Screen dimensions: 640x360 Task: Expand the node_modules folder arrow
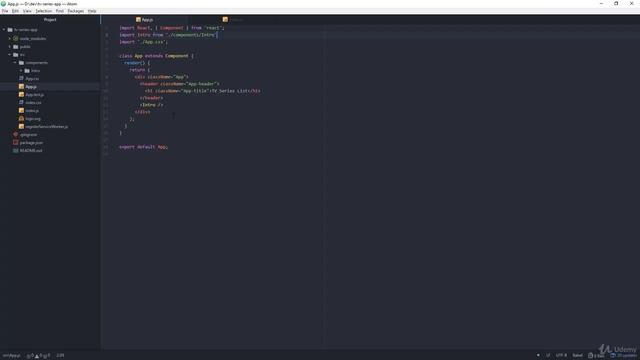pos(10,38)
